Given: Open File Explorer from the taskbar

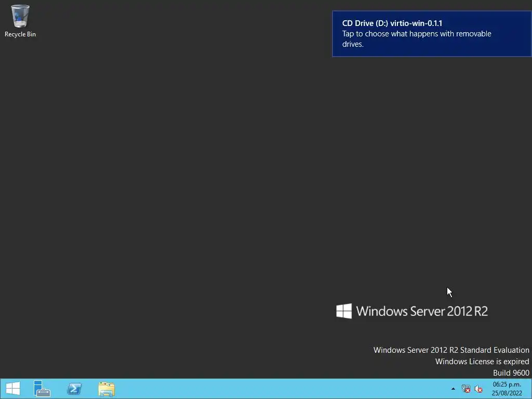Looking at the screenshot, I should click(x=107, y=389).
